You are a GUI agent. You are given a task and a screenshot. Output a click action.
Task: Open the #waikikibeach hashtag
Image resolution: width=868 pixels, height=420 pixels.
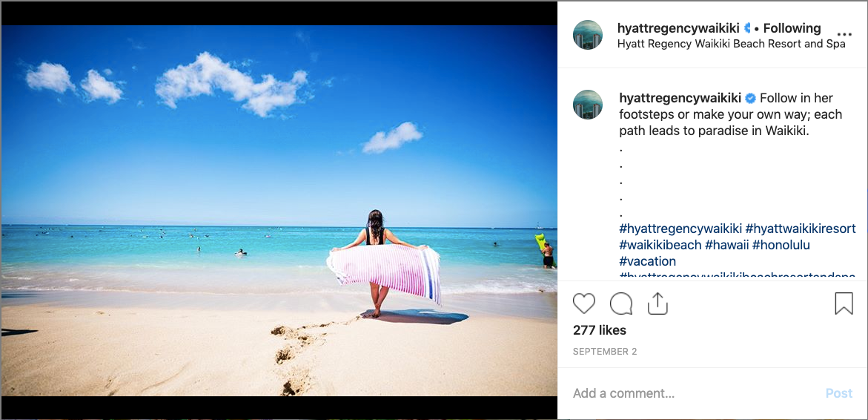pyautogui.click(x=660, y=244)
